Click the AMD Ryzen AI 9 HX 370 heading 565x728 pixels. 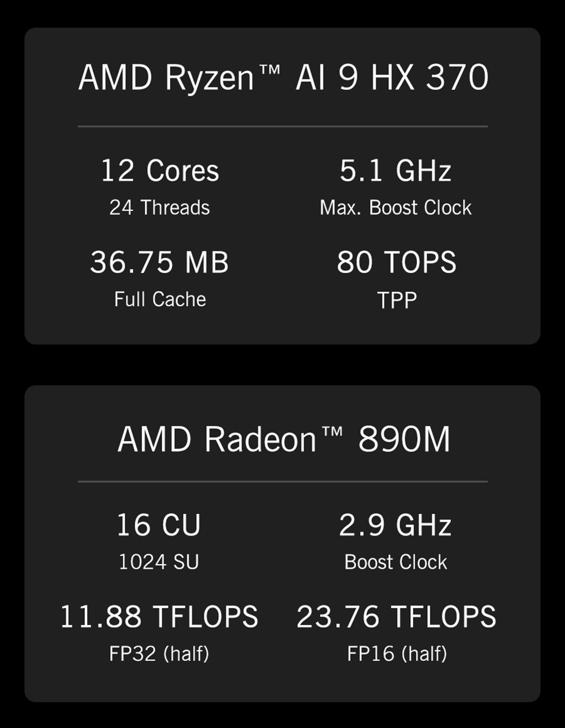(283, 77)
